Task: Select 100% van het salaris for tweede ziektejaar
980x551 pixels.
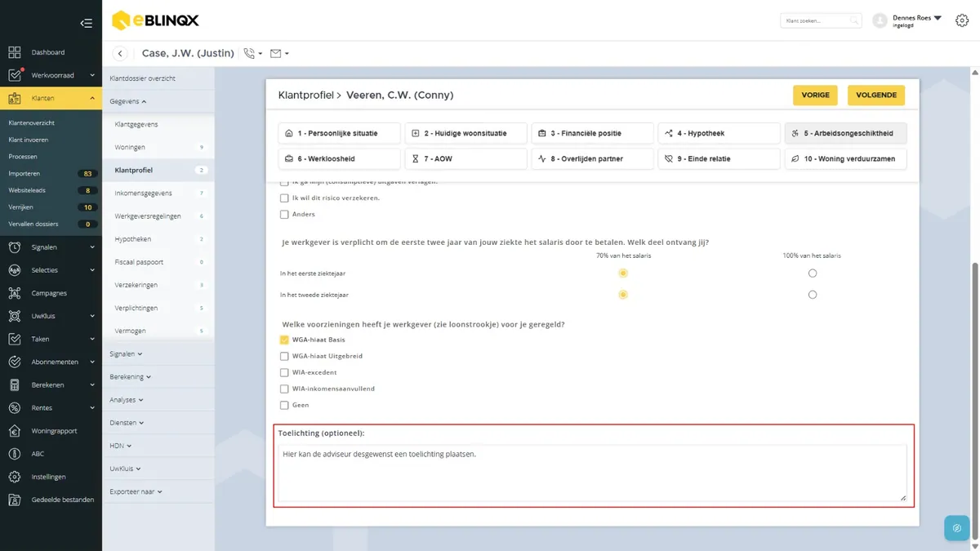Action: tap(812, 295)
